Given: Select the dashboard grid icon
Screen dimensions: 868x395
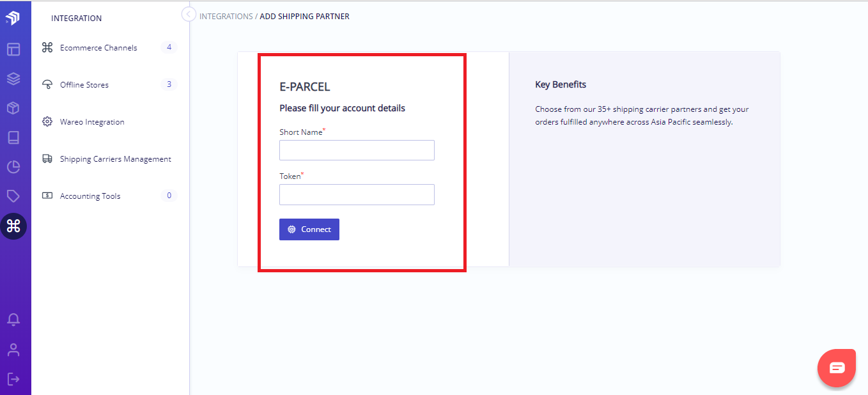Looking at the screenshot, I should point(15,49).
